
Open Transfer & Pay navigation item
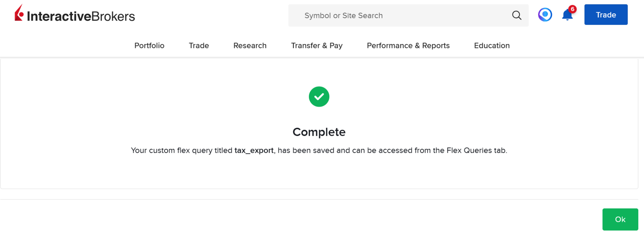coord(317,46)
